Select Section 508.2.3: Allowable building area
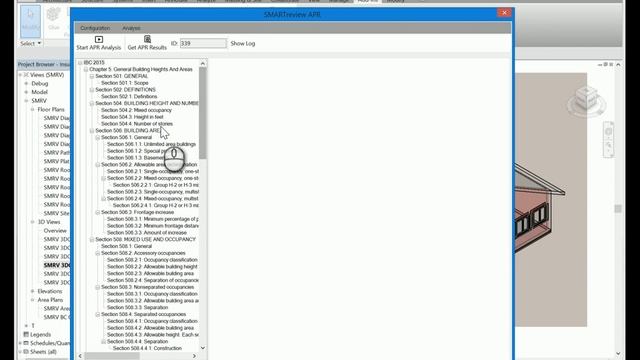Screen dimensions: 640x360 point(150,273)
